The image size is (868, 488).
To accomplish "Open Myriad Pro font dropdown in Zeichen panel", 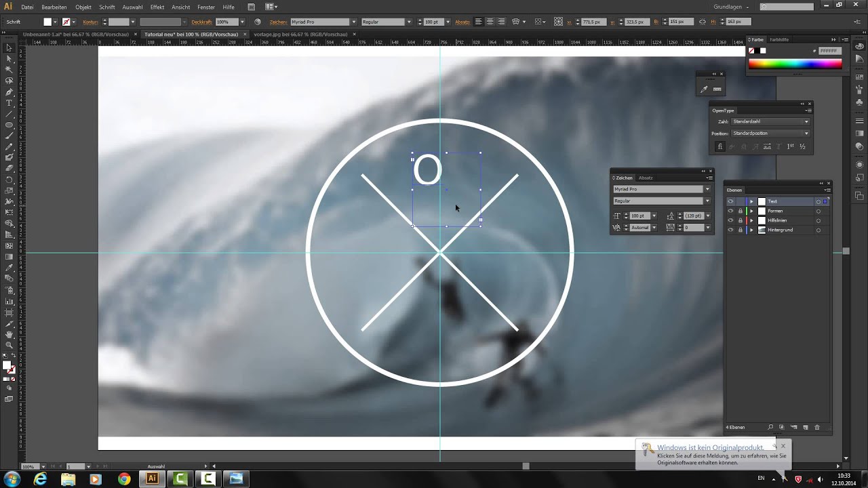I will pos(707,189).
